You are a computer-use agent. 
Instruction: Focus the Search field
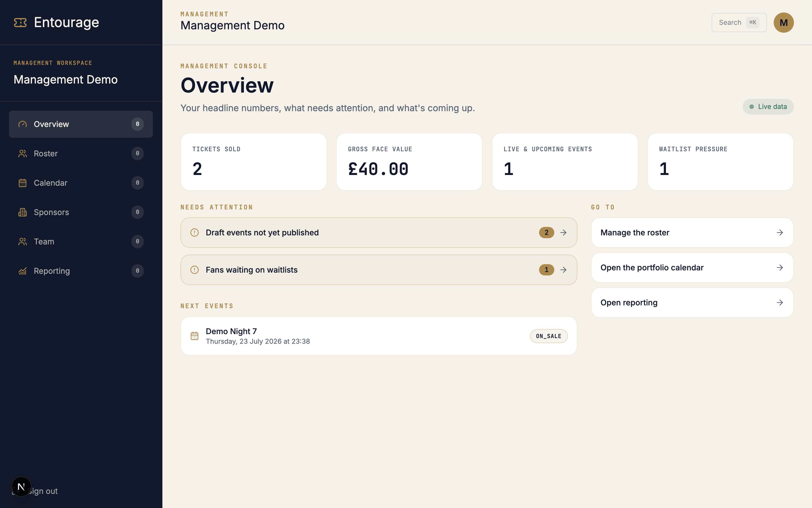click(739, 23)
